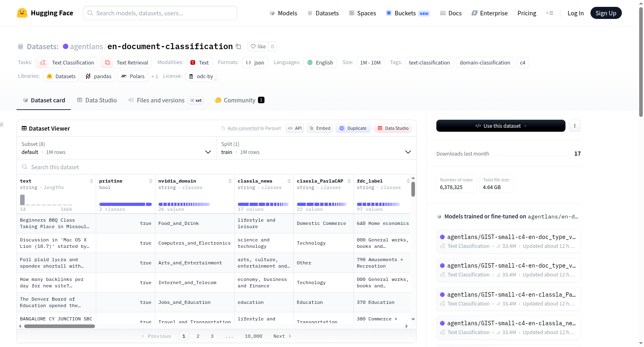Click the pandas library tag
Screen dimensions: 644x347
pos(98,76)
